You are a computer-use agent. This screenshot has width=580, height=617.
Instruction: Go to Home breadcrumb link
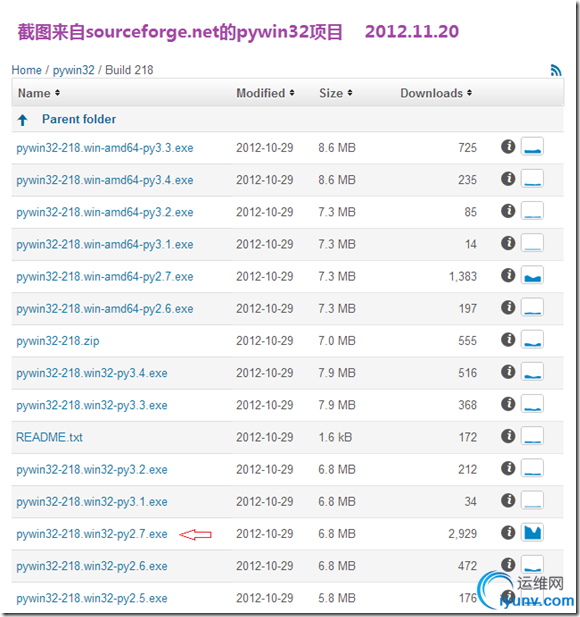point(26,70)
